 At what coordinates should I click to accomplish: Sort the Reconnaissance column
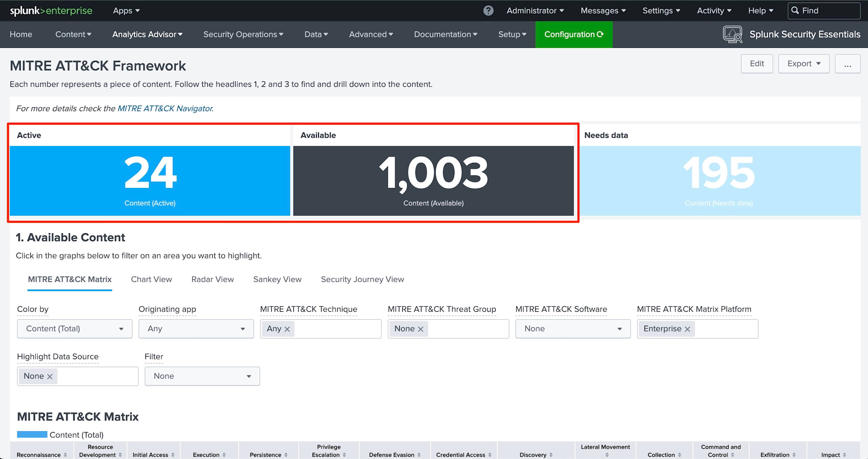(x=65, y=455)
